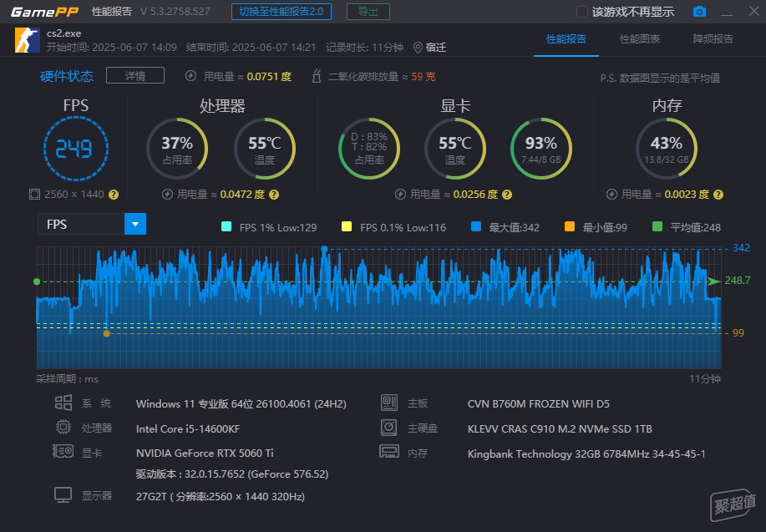
Task: Click the driver version 32.0.15.7652 text
Action: [x=232, y=474]
